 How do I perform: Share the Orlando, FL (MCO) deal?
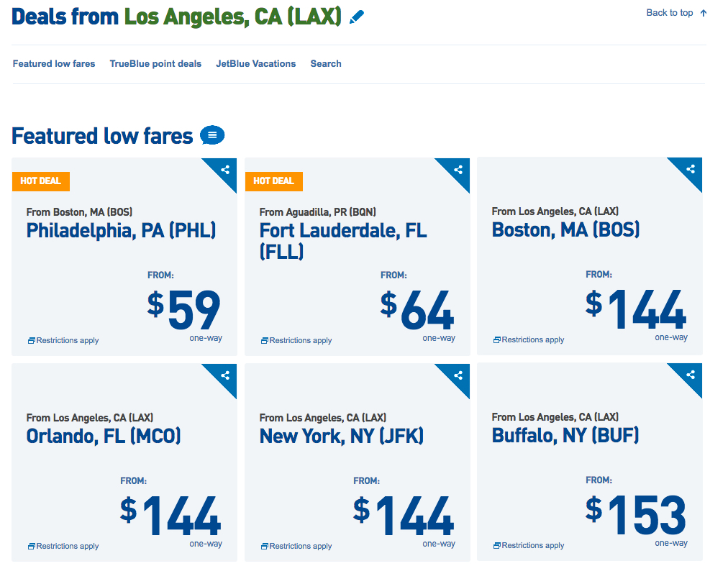[x=225, y=375]
